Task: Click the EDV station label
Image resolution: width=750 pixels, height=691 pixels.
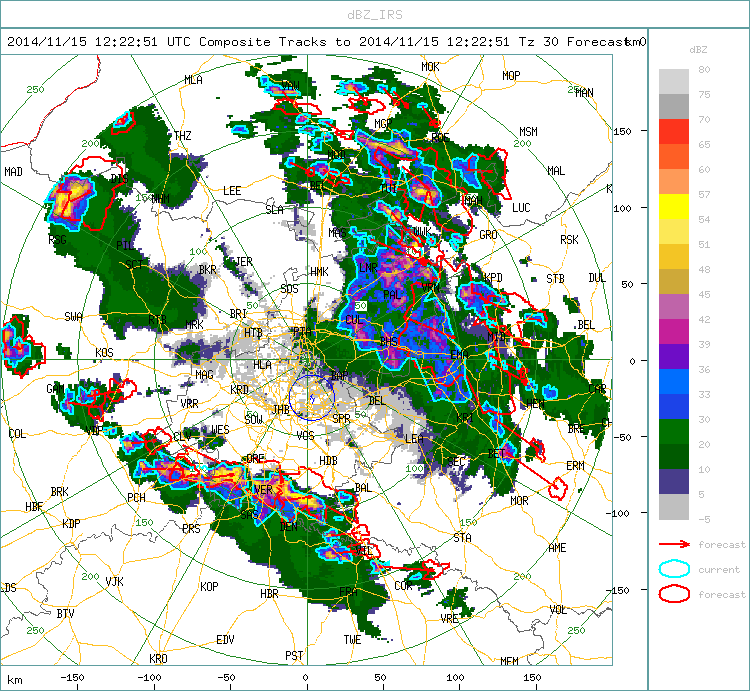Action: pos(225,640)
